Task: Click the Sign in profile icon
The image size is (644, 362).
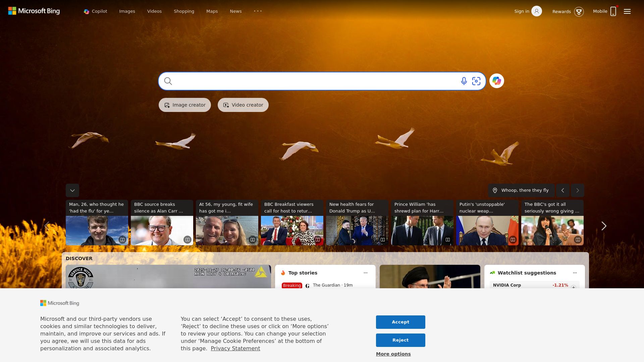Action: pos(537,11)
